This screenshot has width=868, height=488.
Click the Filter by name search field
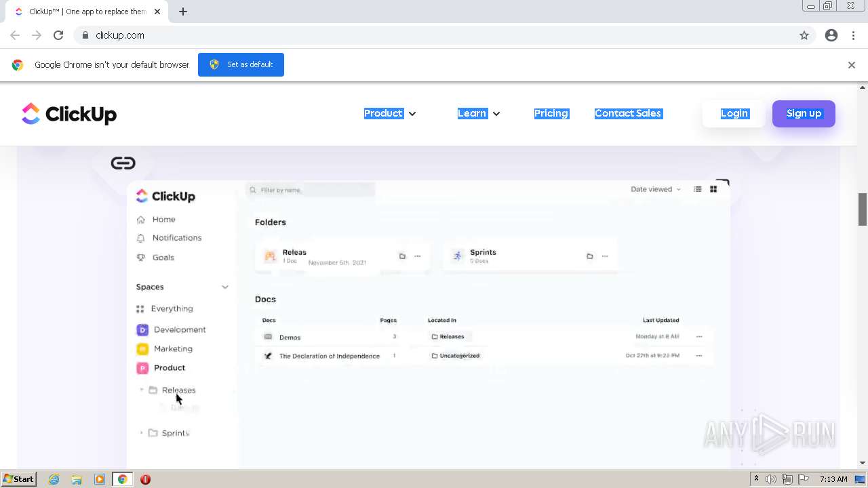(311, 190)
